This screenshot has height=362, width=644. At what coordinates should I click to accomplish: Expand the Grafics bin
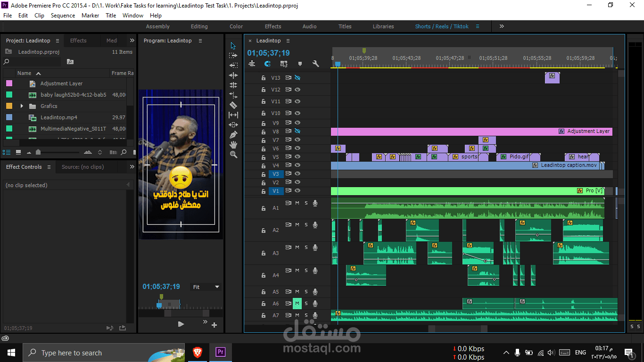(x=22, y=106)
